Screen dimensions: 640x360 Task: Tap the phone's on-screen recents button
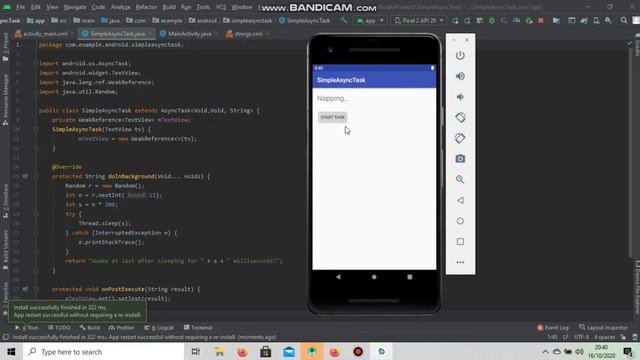[409, 277]
